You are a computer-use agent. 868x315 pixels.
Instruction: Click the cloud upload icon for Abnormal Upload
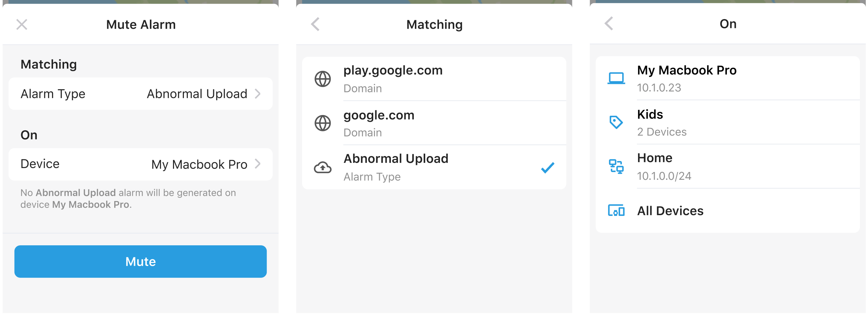[323, 167]
